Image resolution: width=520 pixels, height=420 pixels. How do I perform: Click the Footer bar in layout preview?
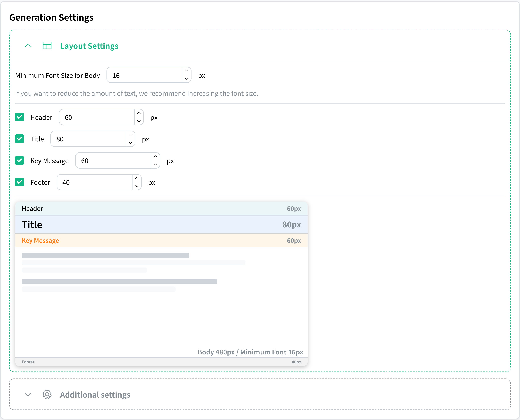pyautogui.click(x=161, y=362)
